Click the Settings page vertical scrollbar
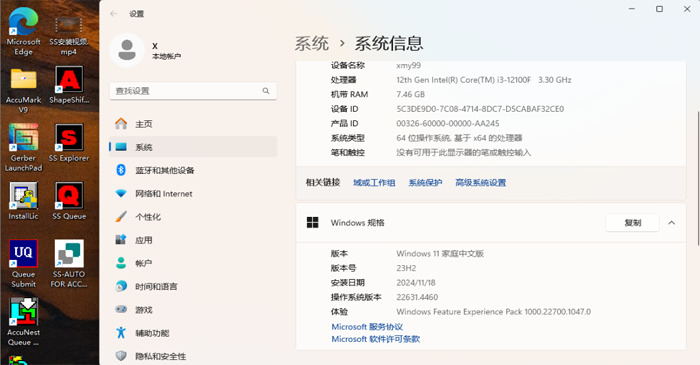The height and width of the screenshot is (365, 700). (698, 178)
